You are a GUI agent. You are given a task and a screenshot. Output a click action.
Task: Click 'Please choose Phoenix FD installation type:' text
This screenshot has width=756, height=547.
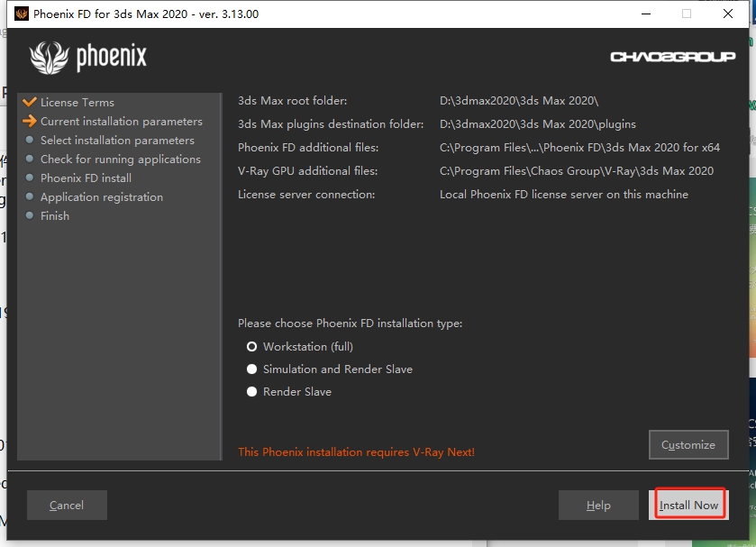click(350, 324)
